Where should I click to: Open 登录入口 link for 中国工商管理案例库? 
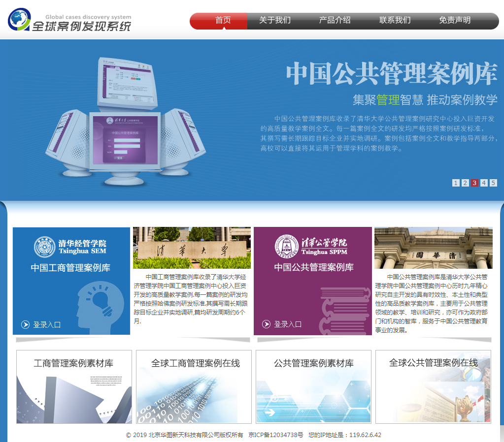tap(47, 325)
